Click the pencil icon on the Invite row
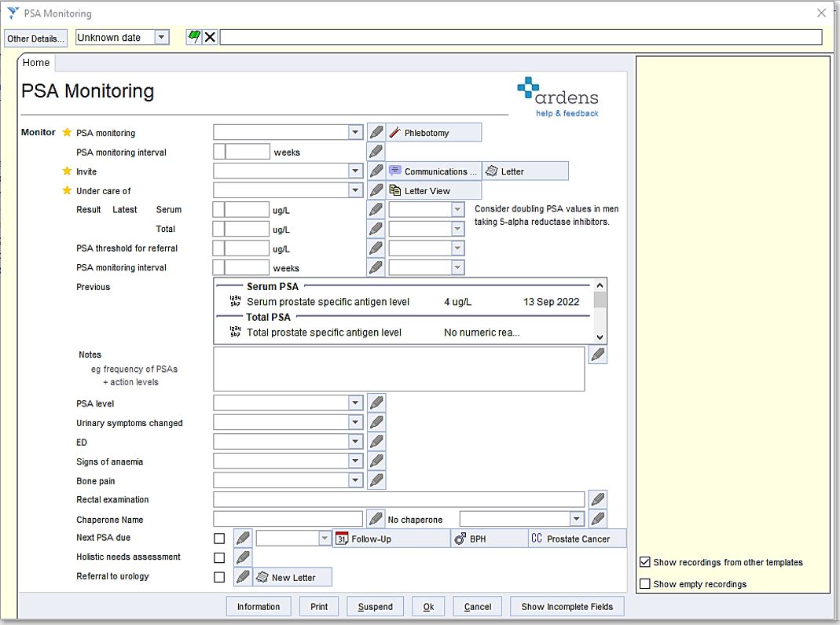 point(376,171)
